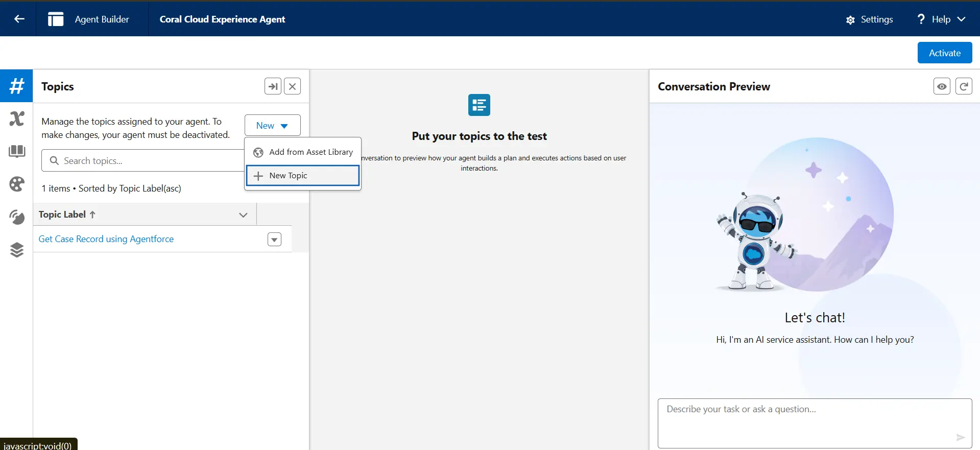Close the Topics panel
Viewport: 980px width, 450px height.
(292, 86)
